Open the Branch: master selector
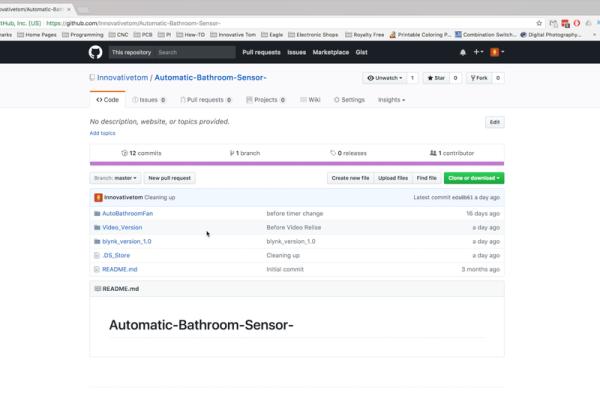The height and width of the screenshot is (400, 600). tap(115, 178)
